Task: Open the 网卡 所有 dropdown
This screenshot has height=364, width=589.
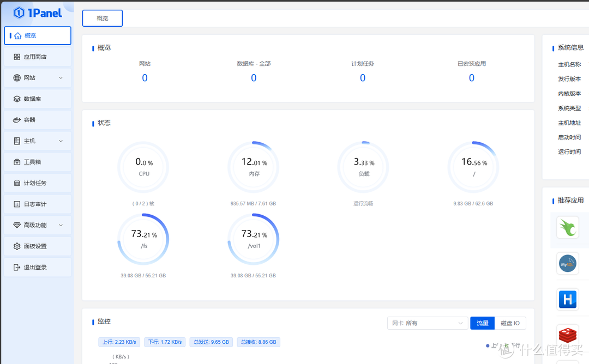Action: pos(427,323)
